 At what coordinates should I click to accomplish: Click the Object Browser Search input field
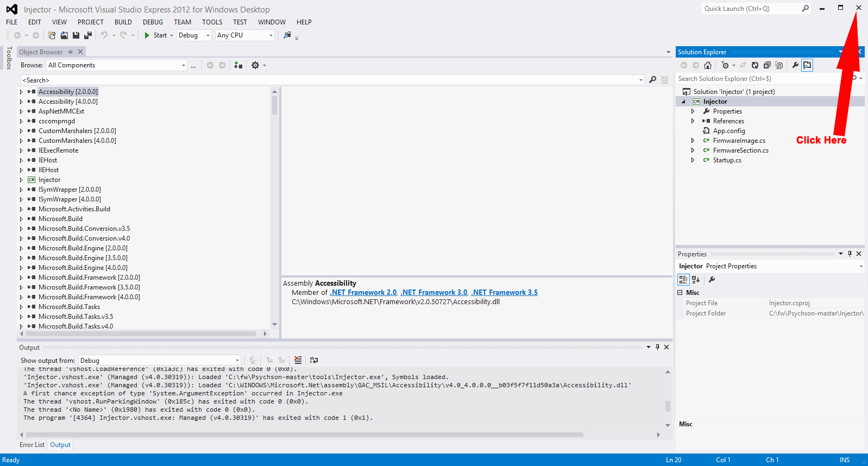click(x=332, y=80)
